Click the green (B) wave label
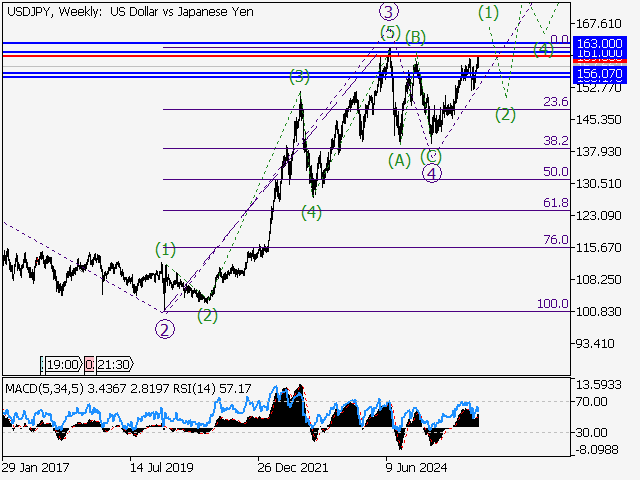 (415, 38)
